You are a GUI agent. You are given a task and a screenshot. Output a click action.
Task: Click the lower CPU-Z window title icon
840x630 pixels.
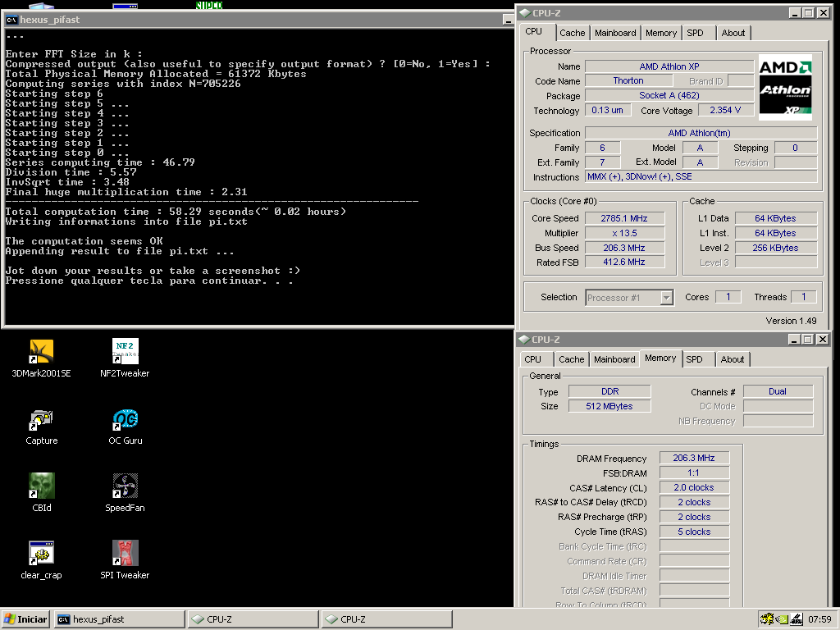524,339
